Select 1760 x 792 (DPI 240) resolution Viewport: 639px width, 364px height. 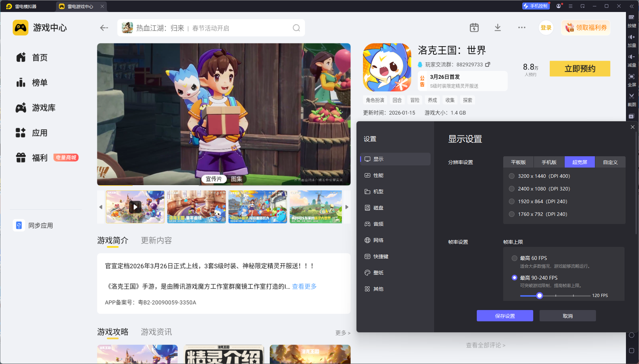pyautogui.click(x=538, y=214)
